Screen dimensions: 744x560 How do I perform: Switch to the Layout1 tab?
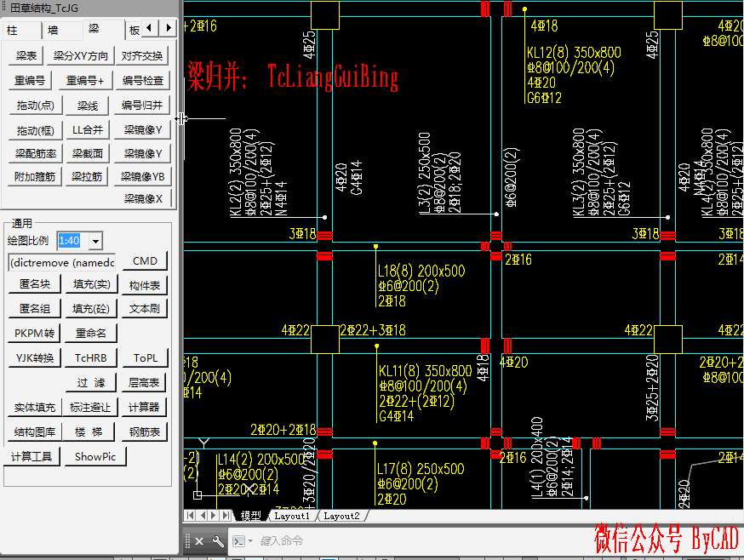[292, 516]
